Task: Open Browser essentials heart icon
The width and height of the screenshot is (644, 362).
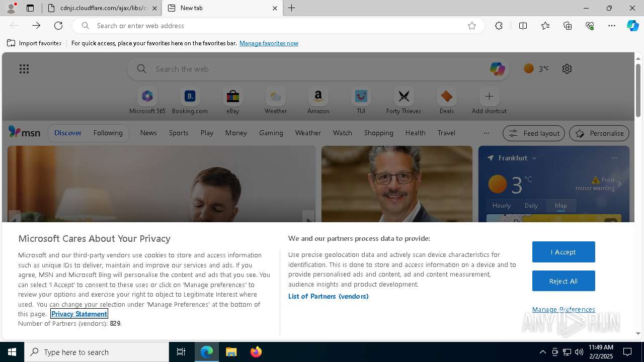Action: click(590, 26)
